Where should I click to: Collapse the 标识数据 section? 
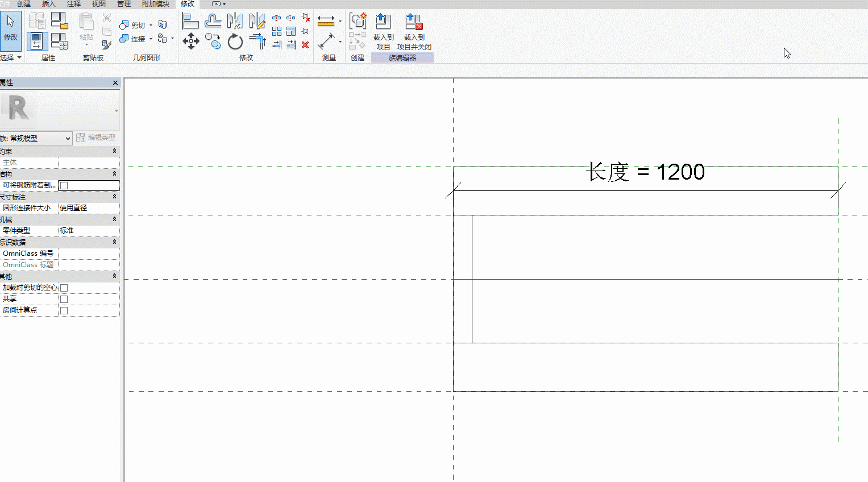pyautogui.click(x=114, y=242)
